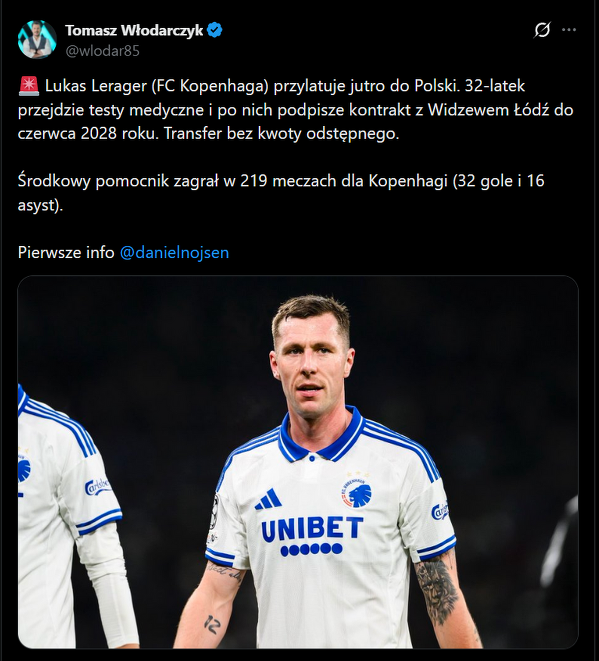
Task: Click the FC Copenhagen crest on the shirt
Action: tap(357, 492)
